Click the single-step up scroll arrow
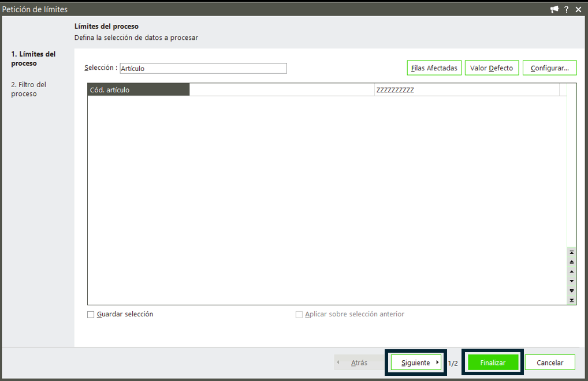Screen dimensions: 588x381 click(x=571, y=272)
